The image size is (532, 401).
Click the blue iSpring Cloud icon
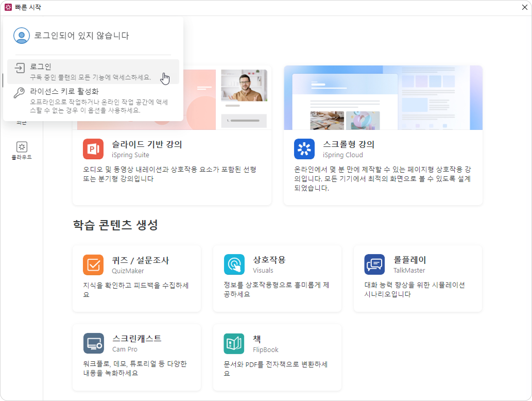(x=304, y=149)
